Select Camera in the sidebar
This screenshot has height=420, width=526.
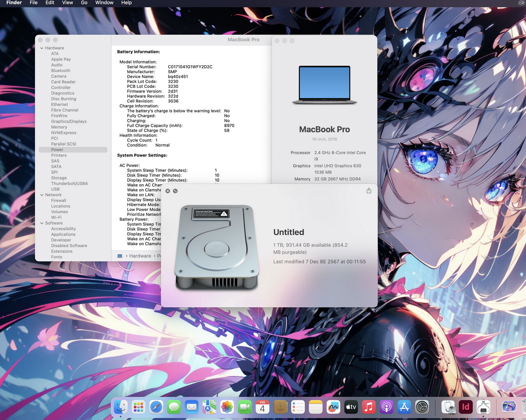[x=59, y=76]
